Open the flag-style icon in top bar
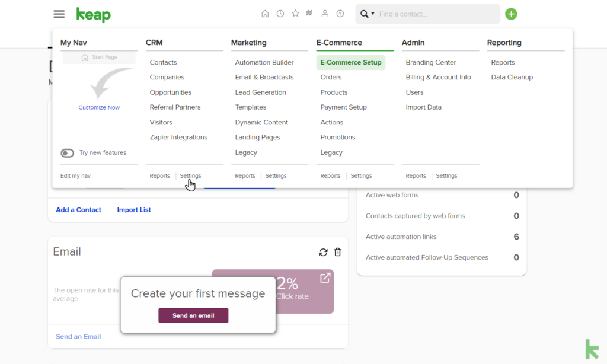 pos(309,14)
